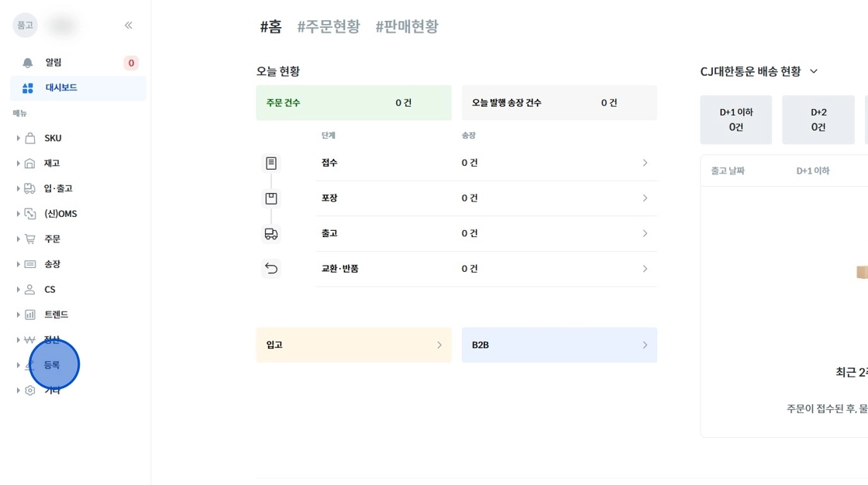This screenshot has width=868, height=485.
Task: Click the CS person icon
Action: 30,289
